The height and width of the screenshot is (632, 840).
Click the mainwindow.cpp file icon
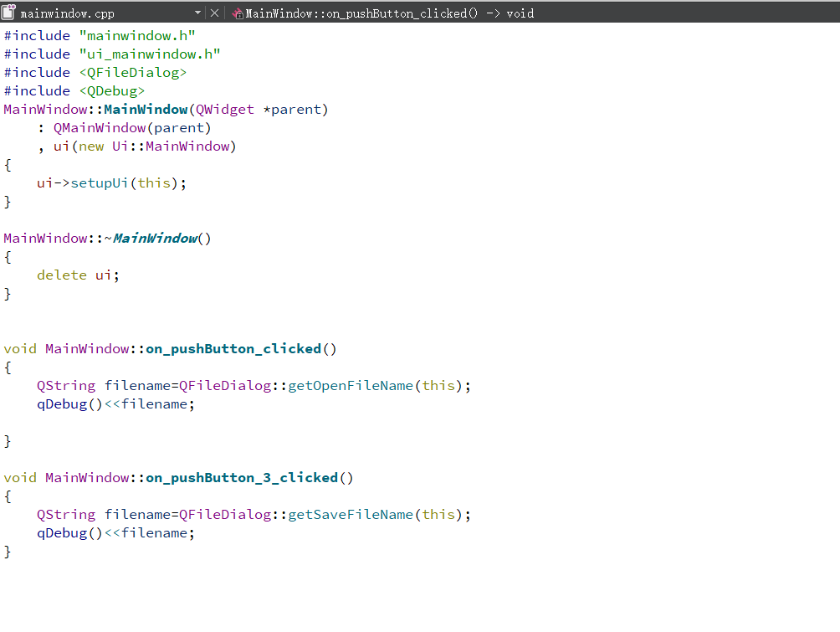[x=8, y=13]
